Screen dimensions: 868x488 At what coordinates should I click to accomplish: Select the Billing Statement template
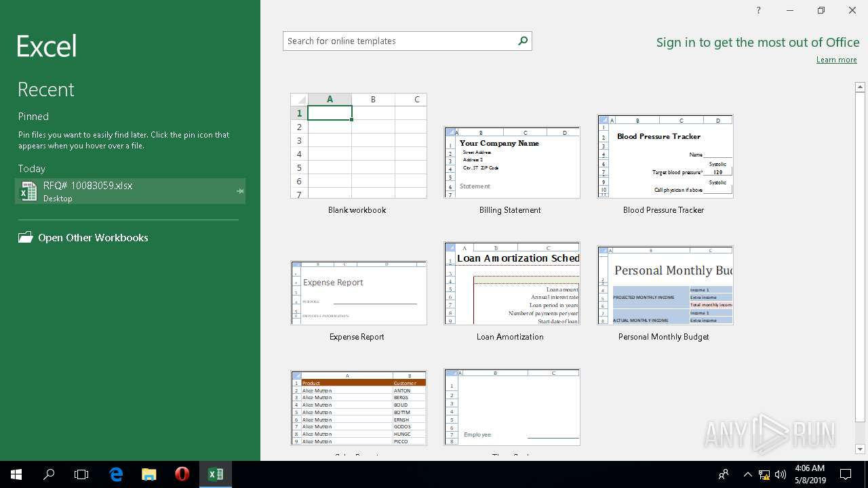(512, 162)
